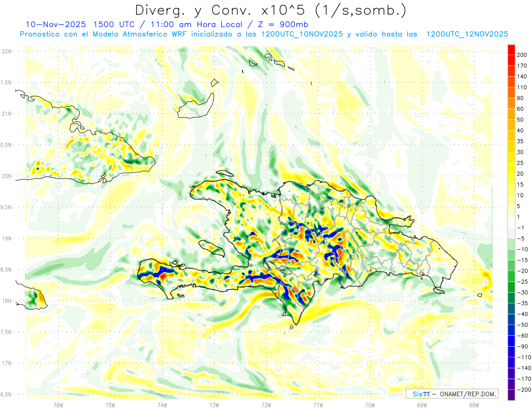Viewport: 532px width, 411px height.
Task: Click the '72W' longitude label
Action: click(x=266, y=405)
